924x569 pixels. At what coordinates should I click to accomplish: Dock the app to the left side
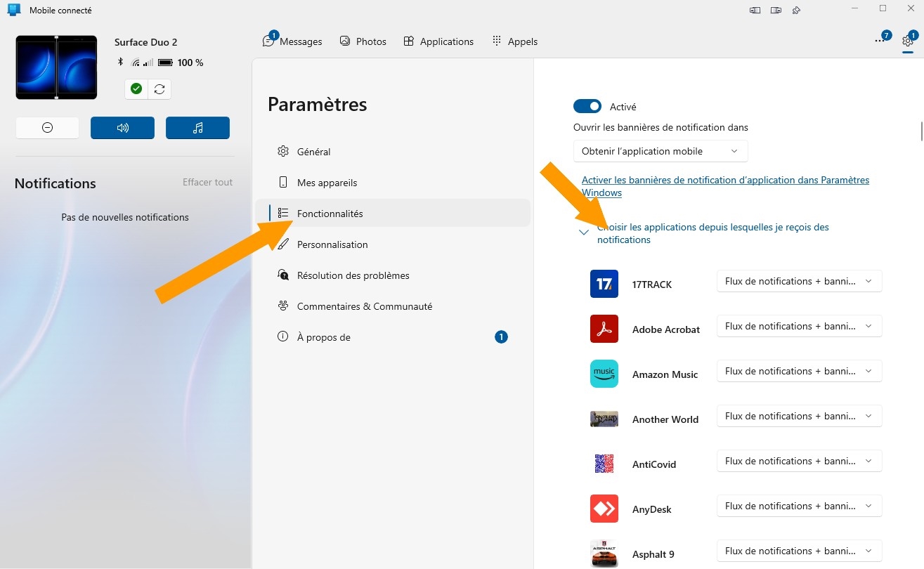pyautogui.click(x=755, y=10)
